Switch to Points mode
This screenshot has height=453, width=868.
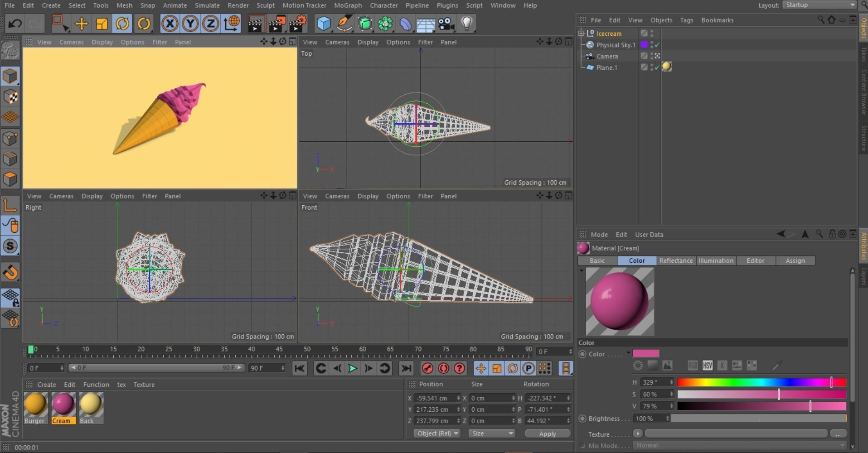click(x=10, y=138)
